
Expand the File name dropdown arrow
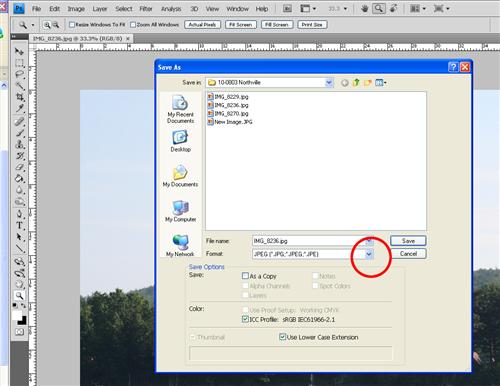pos(369,241)
